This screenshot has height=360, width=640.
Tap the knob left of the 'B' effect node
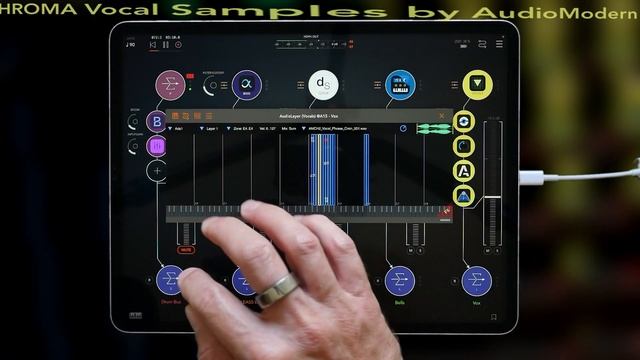134,122
